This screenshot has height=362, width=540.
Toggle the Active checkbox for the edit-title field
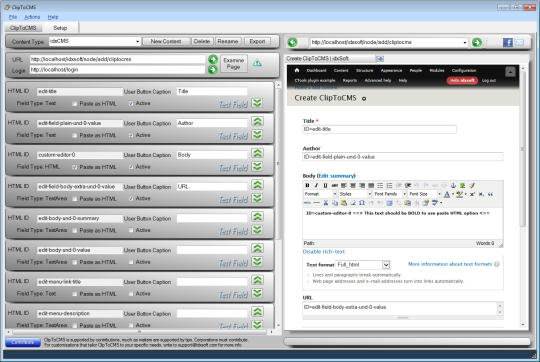click(131, 103)
